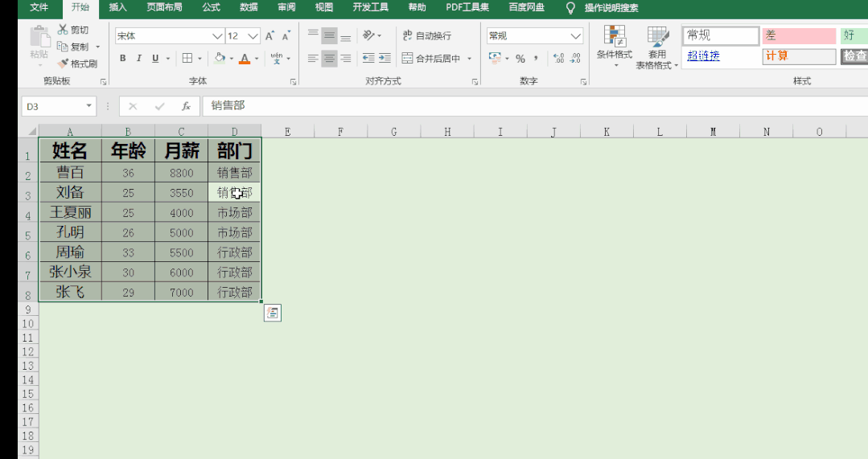868x459 pixels.
Task: Apply the 计算 calculation cell style
Action: (x=799, y=56)
